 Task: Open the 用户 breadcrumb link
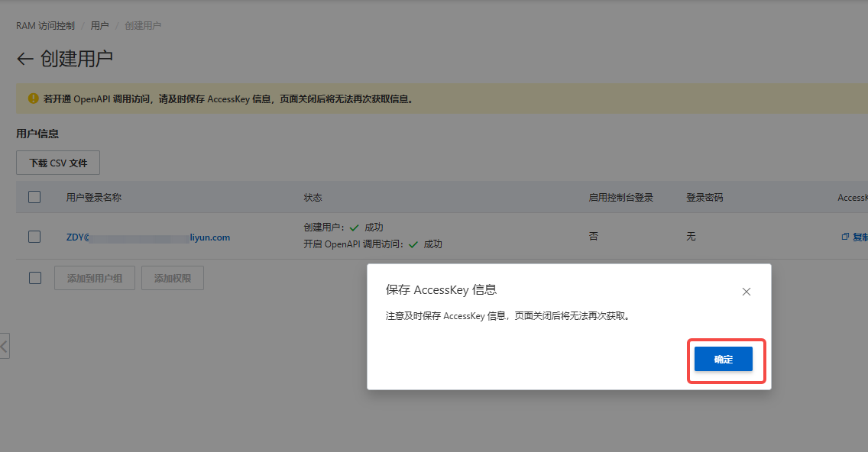click(x=99, y=26)
